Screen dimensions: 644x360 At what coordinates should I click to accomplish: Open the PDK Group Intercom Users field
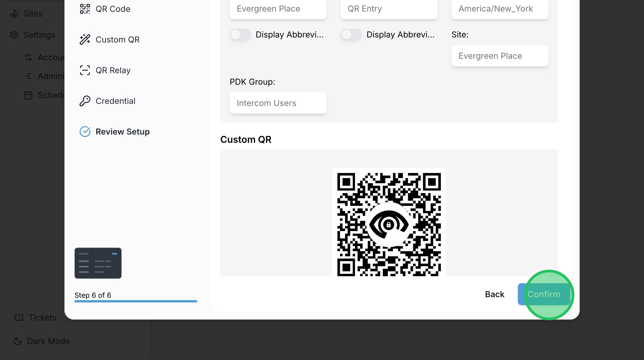point(278,103)
